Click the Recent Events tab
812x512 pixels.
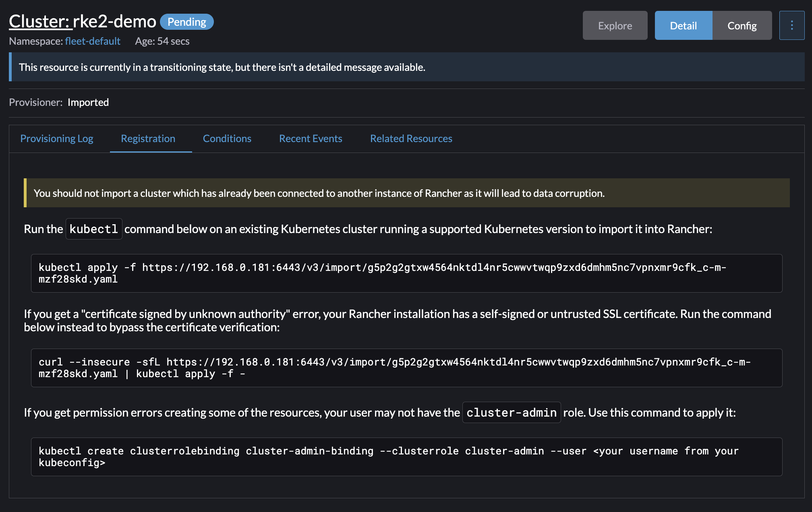click(311, 138)
